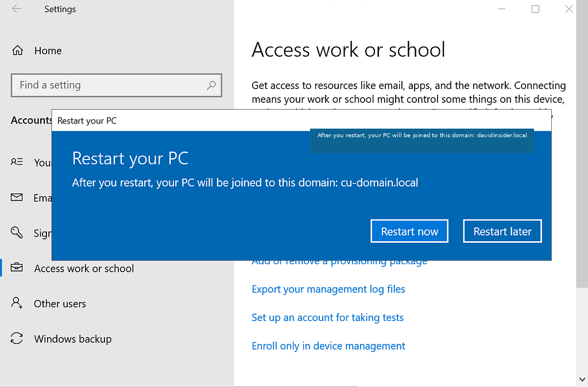Open Other users sidebar item
The height and width of the screenshot is (387, 588).
click(x=60, y=304)
